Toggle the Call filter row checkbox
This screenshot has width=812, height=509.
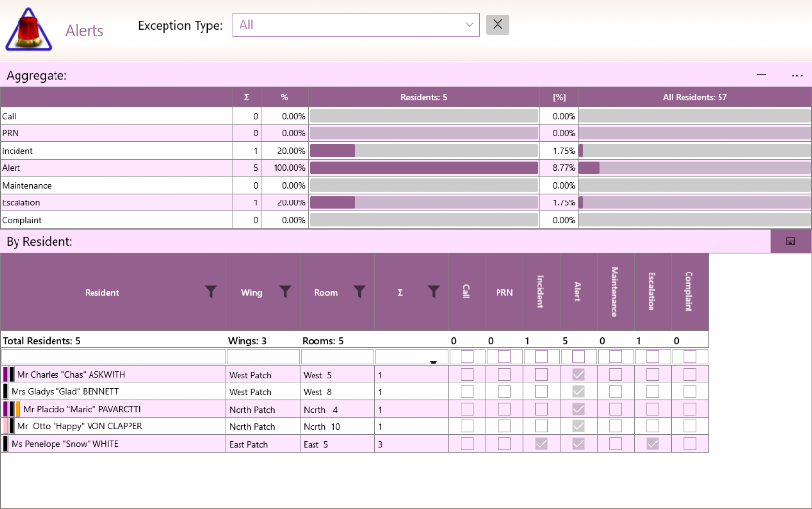(x=467, y=357)
